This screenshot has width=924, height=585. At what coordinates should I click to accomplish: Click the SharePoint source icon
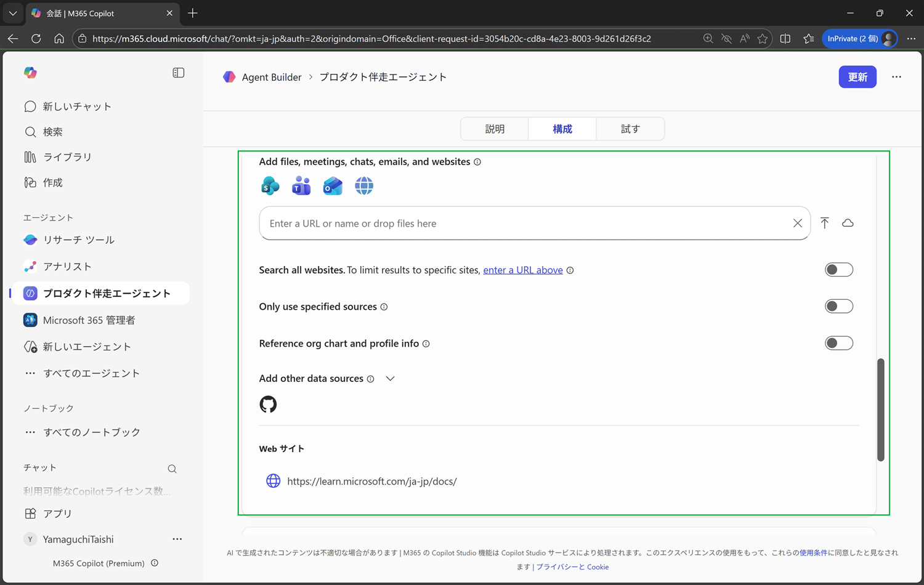[x=270, y=185]
